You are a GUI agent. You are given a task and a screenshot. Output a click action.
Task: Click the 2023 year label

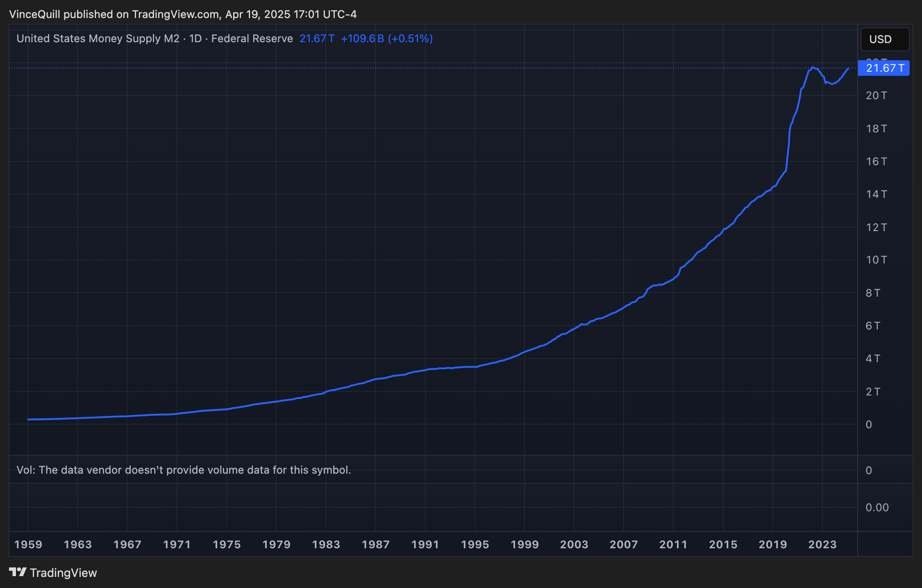(x=822, y=545)
